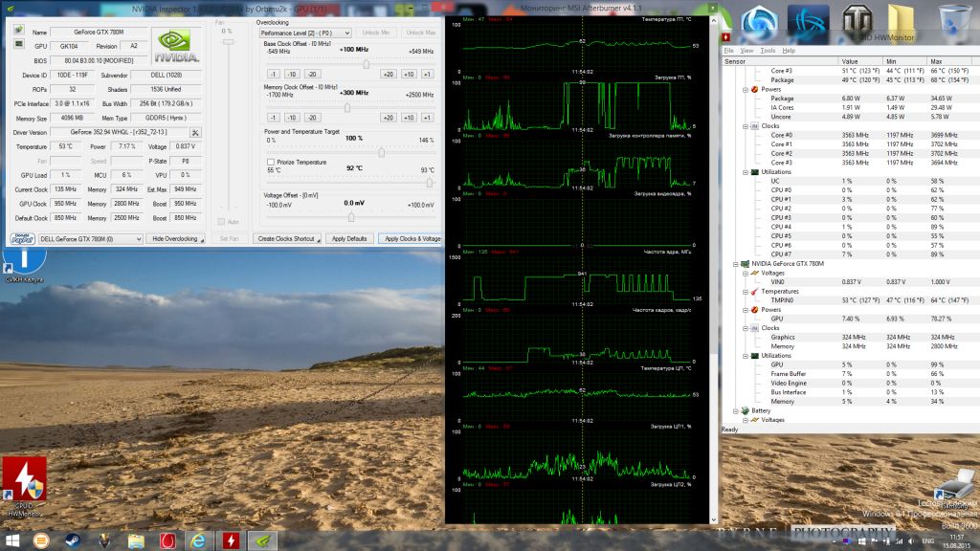Click the screenshot upload icon in NVIDIA Inspector
Viewport: 980px width, 551px height.
pos(19,30)
